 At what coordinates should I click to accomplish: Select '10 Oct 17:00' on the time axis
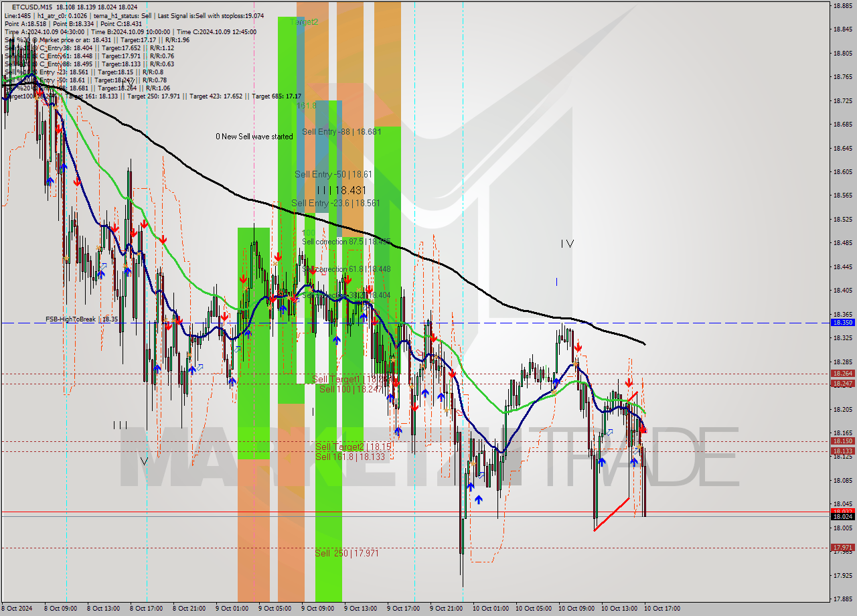point(662,609)
